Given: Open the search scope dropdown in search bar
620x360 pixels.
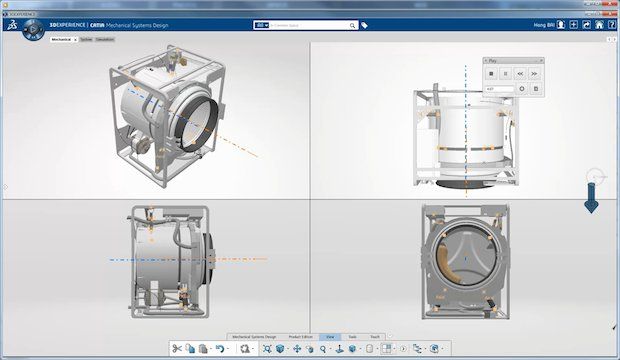Looking at the screenshot, I should (x=261, y=25).
